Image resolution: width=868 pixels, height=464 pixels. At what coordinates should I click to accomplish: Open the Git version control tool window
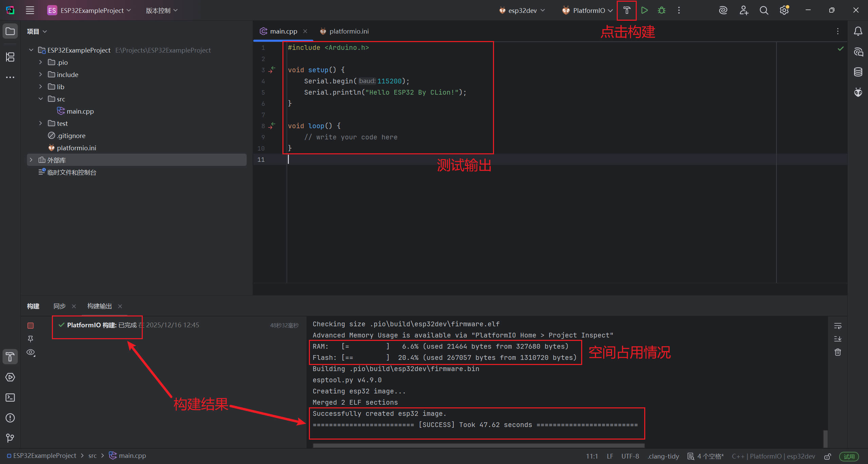point(10,438)
